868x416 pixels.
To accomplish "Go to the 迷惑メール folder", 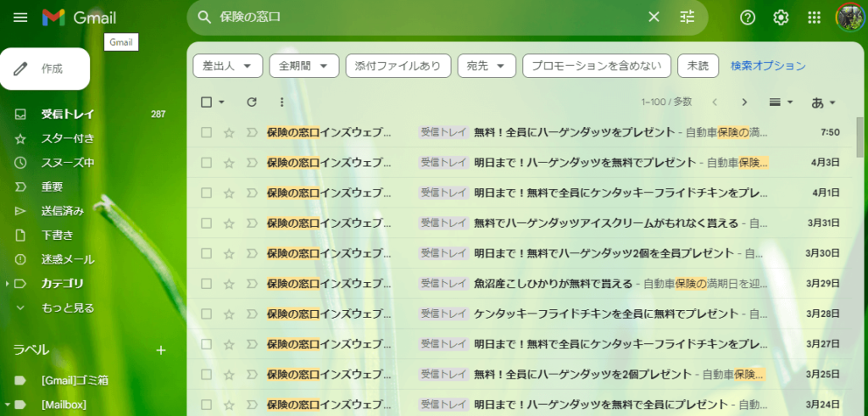I will tap(68, 259).
